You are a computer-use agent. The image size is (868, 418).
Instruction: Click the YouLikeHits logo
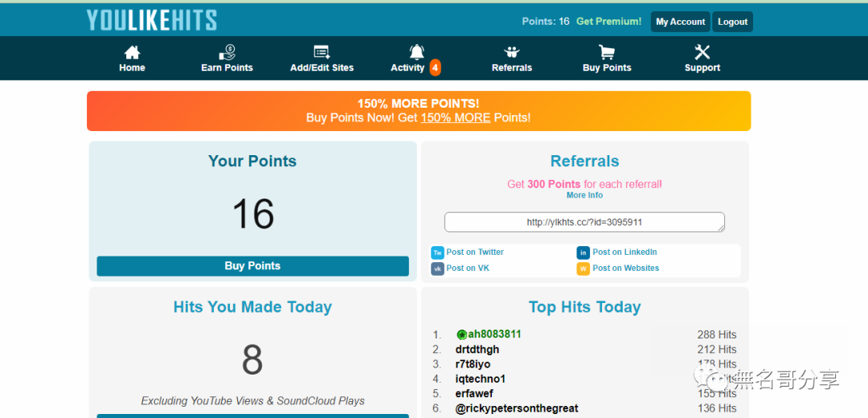152,20
